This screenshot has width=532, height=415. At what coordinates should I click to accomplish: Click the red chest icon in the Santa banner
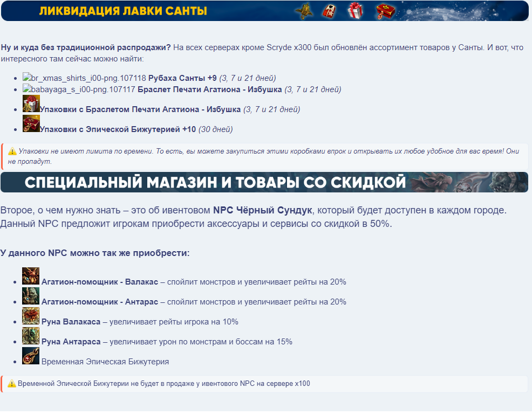385,10
